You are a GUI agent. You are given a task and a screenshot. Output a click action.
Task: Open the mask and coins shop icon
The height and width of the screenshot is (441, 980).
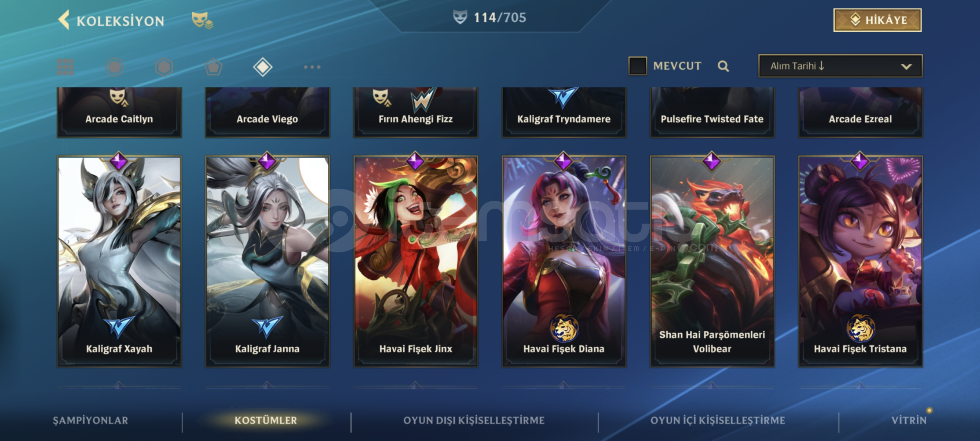[202, 20]
